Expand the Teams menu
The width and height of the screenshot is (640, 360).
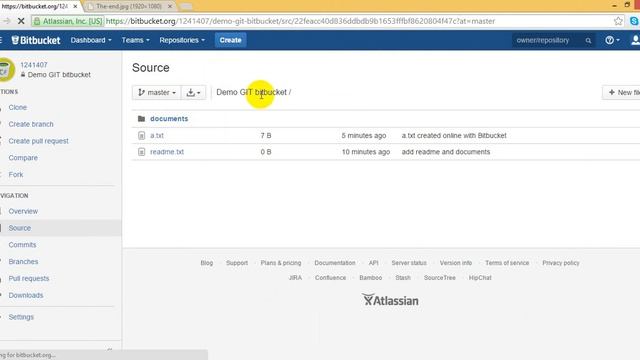point(136,40)
